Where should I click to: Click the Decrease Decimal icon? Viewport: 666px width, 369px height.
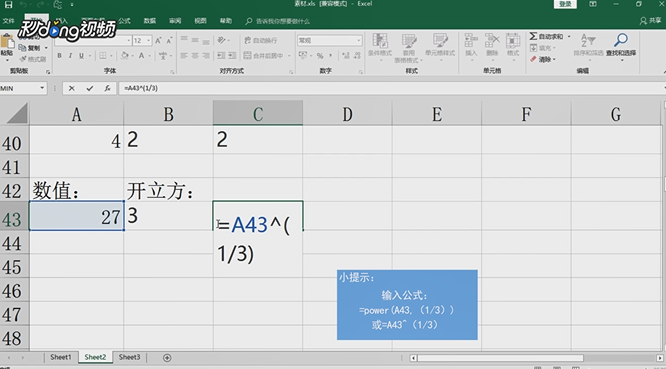pos(357,56)
